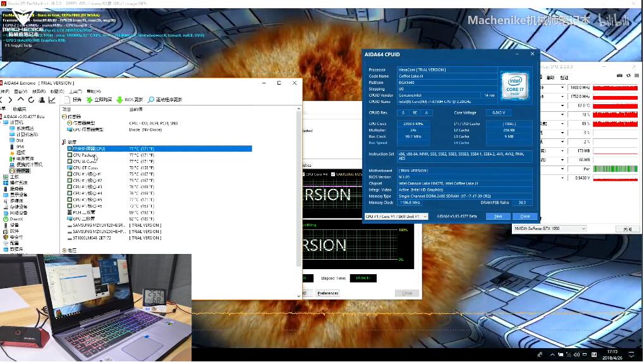Viewport: 644px width, 362px height.
Task: Click the AIDA64 list scrollbar down arrow
Action: [298, 296]
